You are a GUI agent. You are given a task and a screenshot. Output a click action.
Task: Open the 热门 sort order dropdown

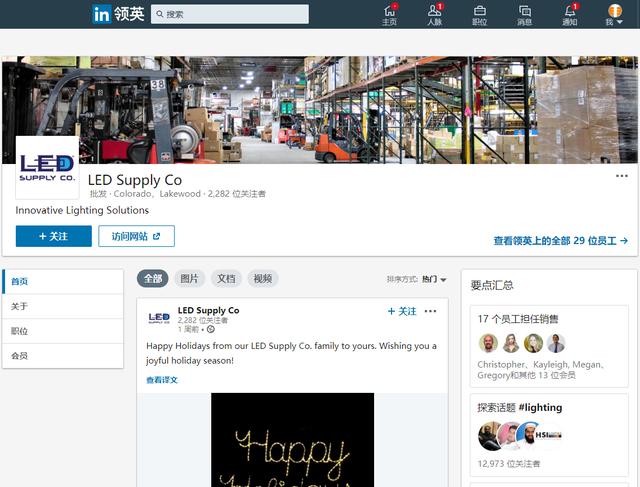click(x=434, y=279)
